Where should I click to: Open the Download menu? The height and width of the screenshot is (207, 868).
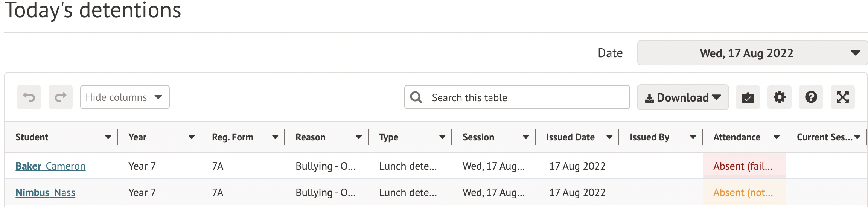point(682,97)
